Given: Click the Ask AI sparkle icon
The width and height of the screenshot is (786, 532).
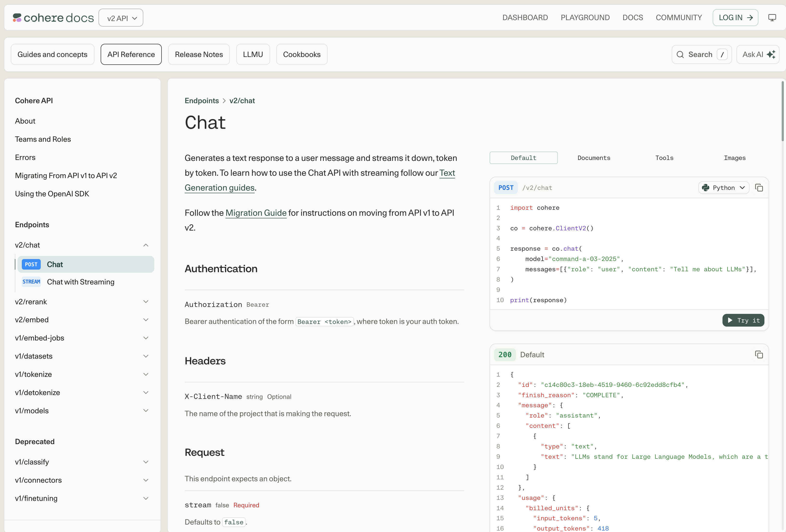Looking at the screenshot, I should pos(771,54).
